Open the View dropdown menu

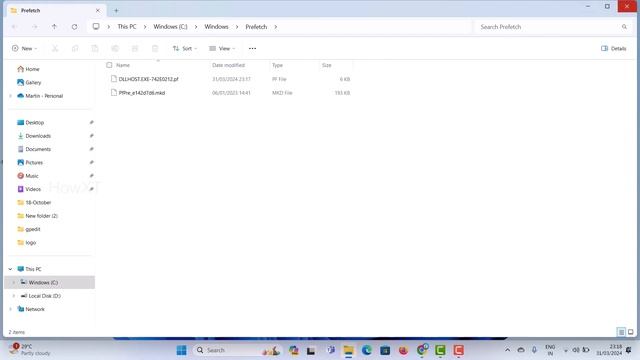click(x=222, y=49)
